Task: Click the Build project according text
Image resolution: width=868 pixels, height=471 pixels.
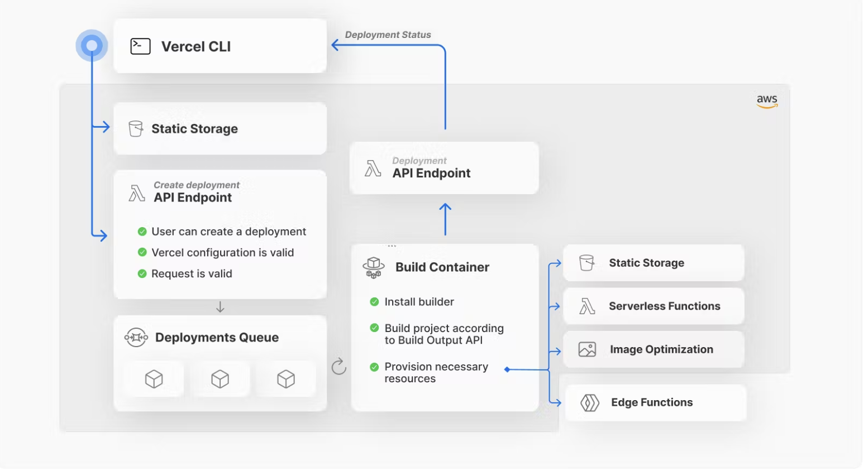Action: click(444, 334)
